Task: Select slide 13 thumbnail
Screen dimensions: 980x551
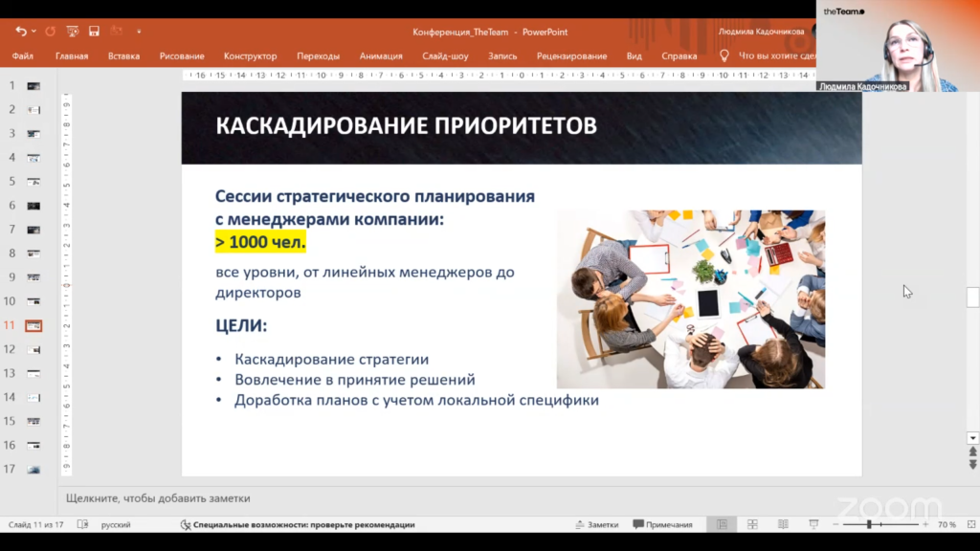Action: [33, 374]
